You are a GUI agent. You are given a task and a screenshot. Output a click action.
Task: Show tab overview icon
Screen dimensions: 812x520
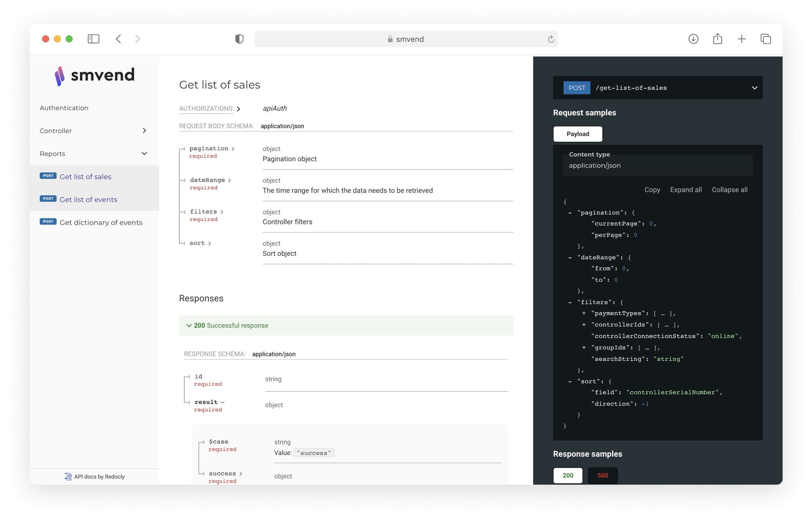pyautogui.click(x=765, y=39)
